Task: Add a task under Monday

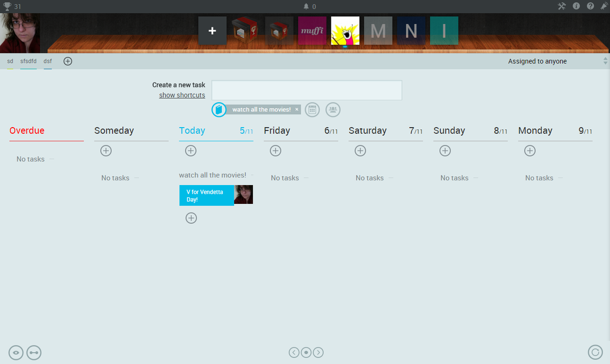Action: coord(530,150)
